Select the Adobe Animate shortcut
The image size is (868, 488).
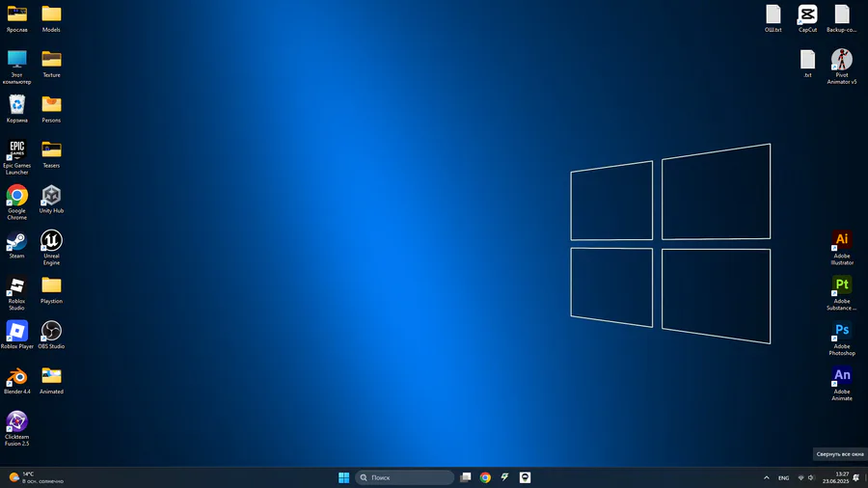tap(842, 384)
